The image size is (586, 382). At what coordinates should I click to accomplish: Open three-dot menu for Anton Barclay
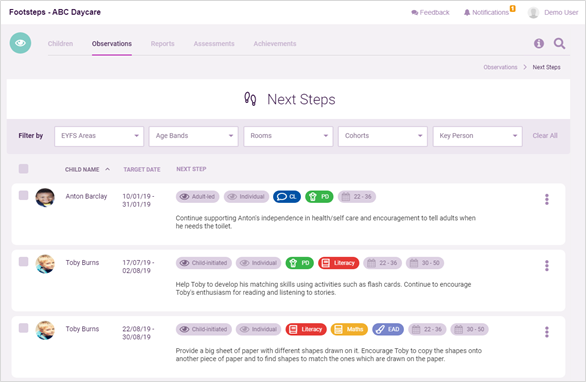[x=546, y=199]
